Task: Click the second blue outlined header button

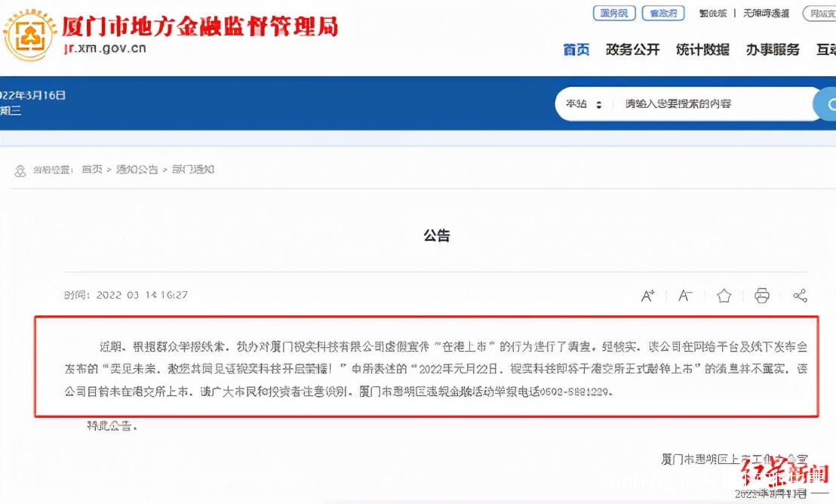Action: coord(663,14)
